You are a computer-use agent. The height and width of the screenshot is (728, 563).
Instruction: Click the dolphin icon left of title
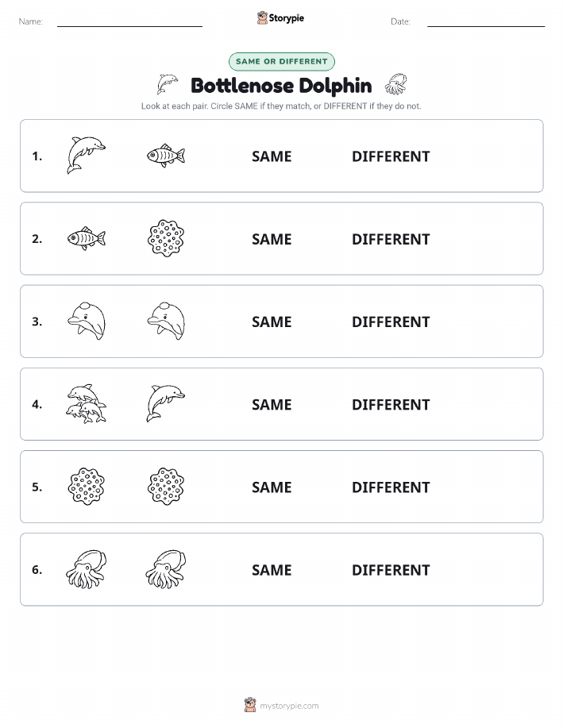168,84
